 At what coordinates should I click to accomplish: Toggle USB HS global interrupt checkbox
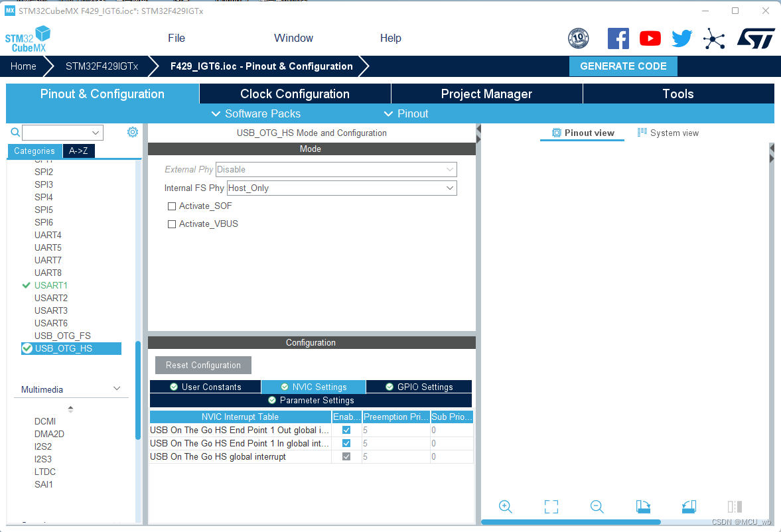click(x=346, y=456)
